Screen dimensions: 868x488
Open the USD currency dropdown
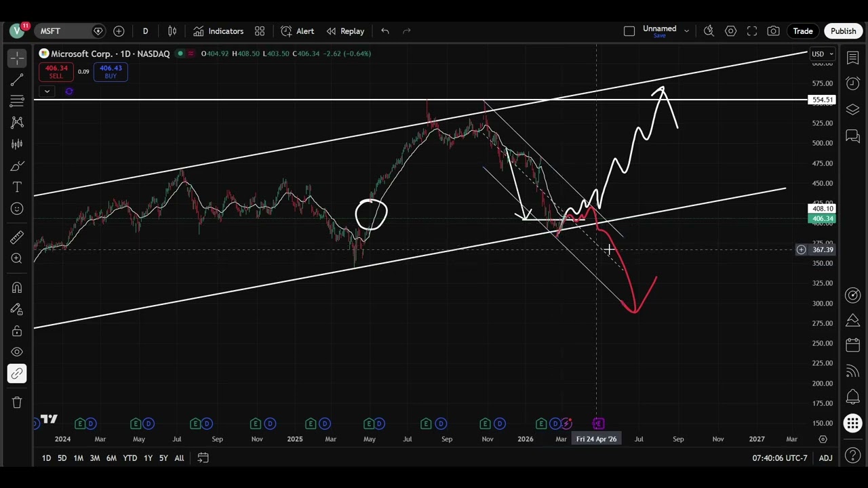(x=823, y=54)
